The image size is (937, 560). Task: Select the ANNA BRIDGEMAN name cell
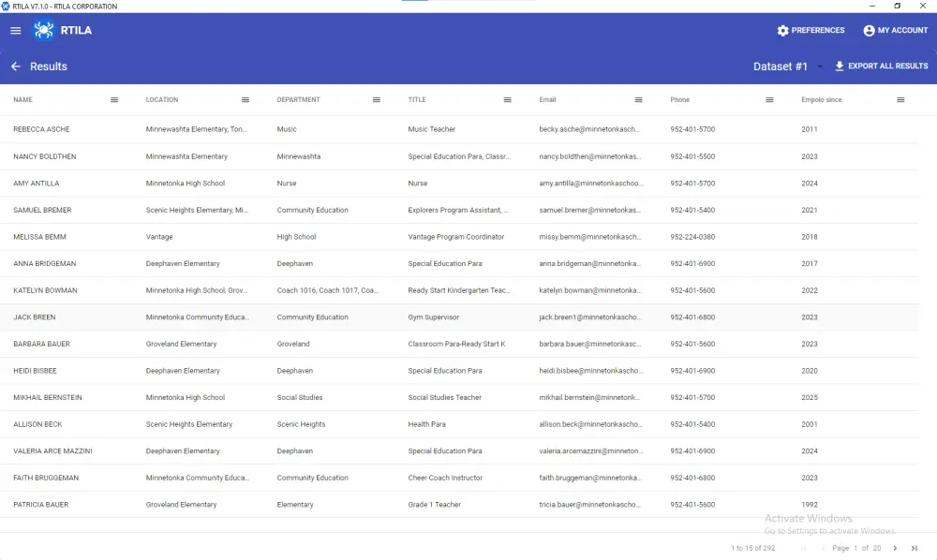pyautogui.click(x=45, y=264)
